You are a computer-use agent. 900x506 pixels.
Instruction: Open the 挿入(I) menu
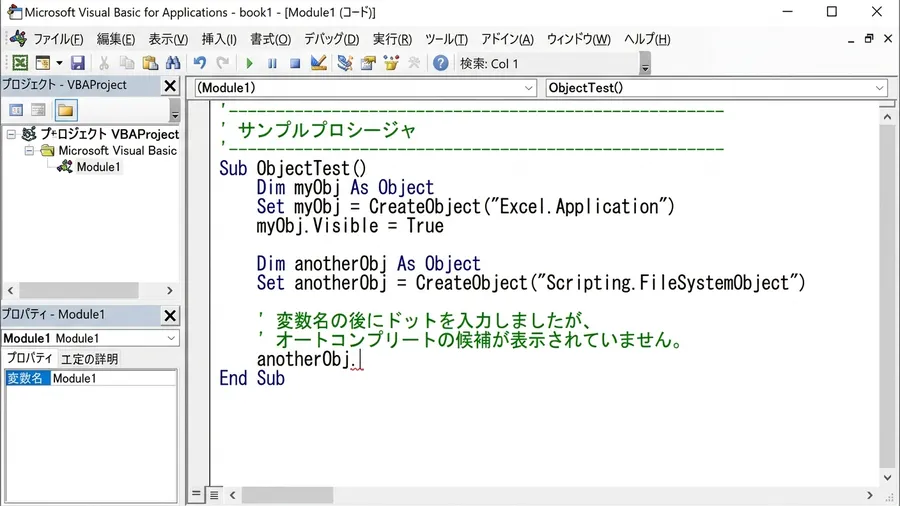point(219,39)
